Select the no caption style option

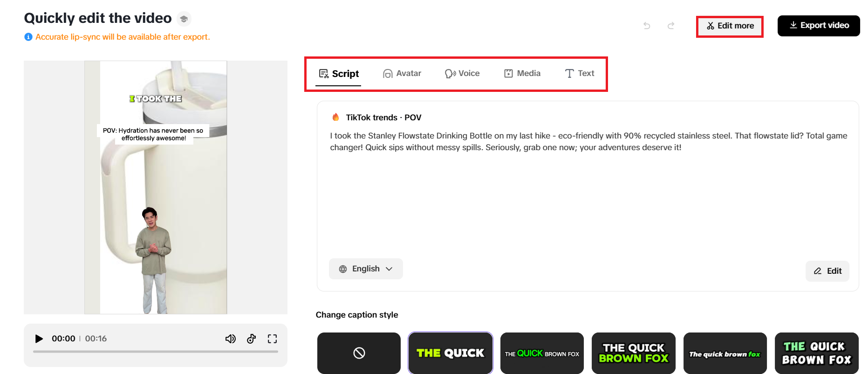pyautogui.click(x=359, y=353)
